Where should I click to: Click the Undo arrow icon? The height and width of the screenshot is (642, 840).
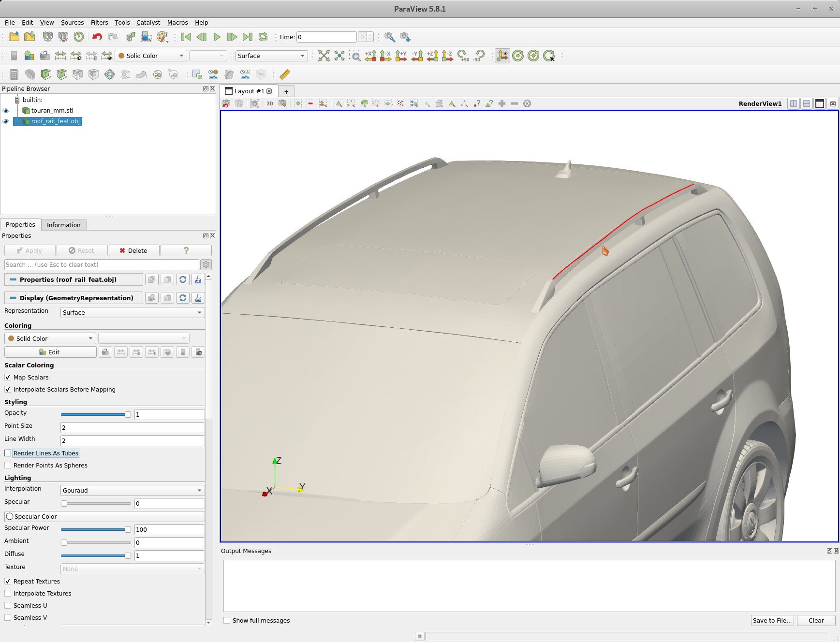coord(97,37)
